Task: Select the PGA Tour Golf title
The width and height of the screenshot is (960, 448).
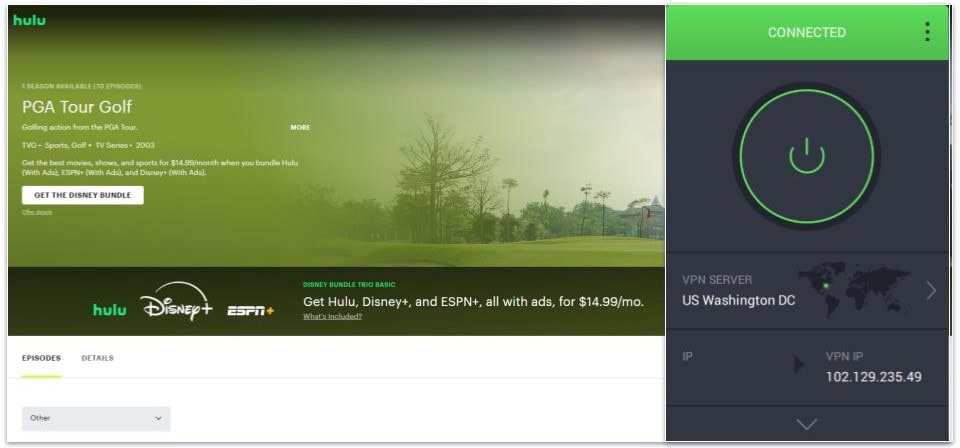Action: pos(77,107)
